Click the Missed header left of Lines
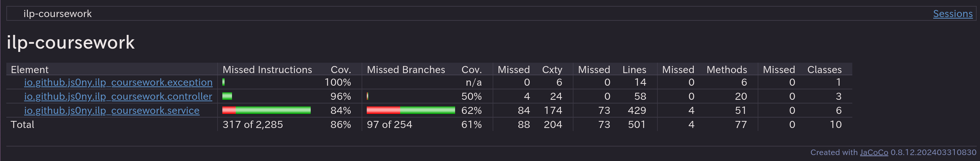 594,70
